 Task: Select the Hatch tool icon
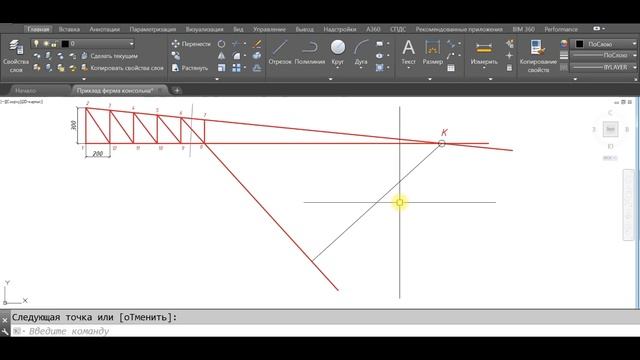(380, 68)
